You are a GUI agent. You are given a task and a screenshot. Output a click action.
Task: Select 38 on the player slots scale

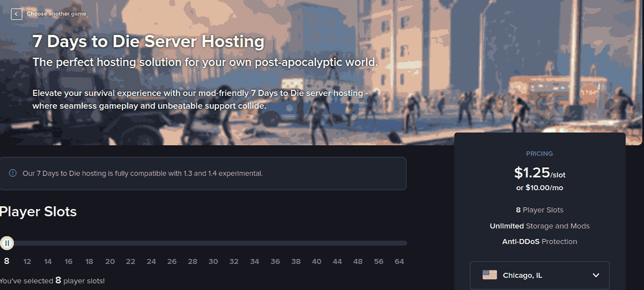pos(296,261)
